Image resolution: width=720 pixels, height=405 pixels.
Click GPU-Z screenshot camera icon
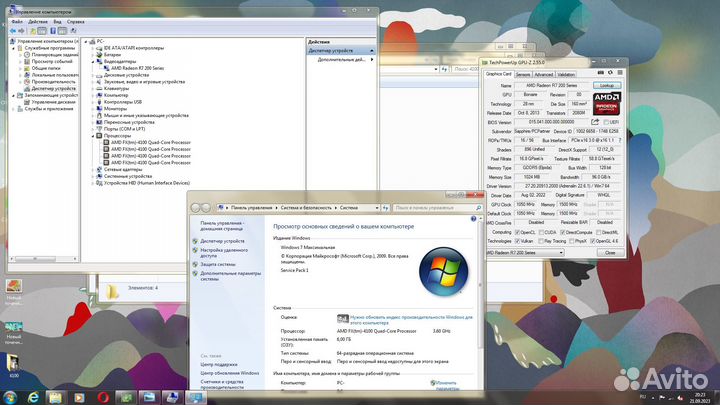coord(601,73)
